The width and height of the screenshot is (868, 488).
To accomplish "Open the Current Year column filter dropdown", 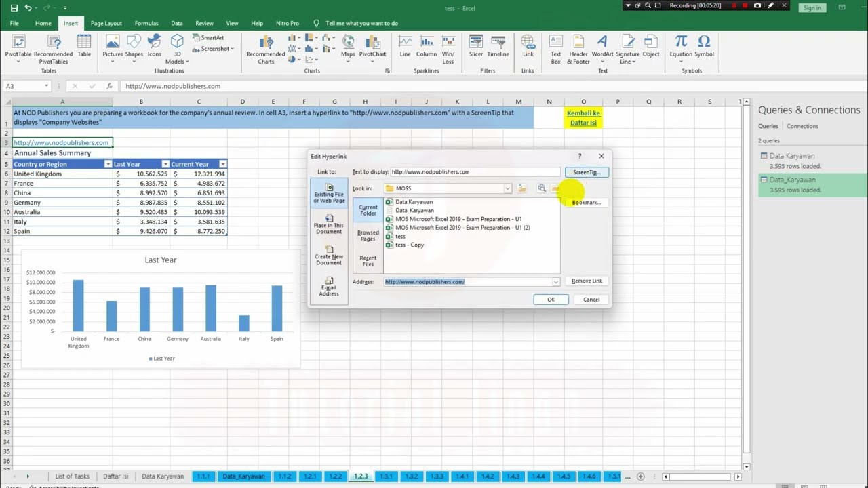I will click(222, 164).
